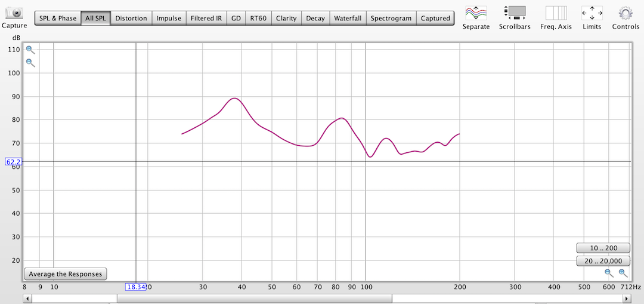This screenshot has width=644, height=304.
Task: Zoom in on the vertical dB axis
Action: [30, 50]
